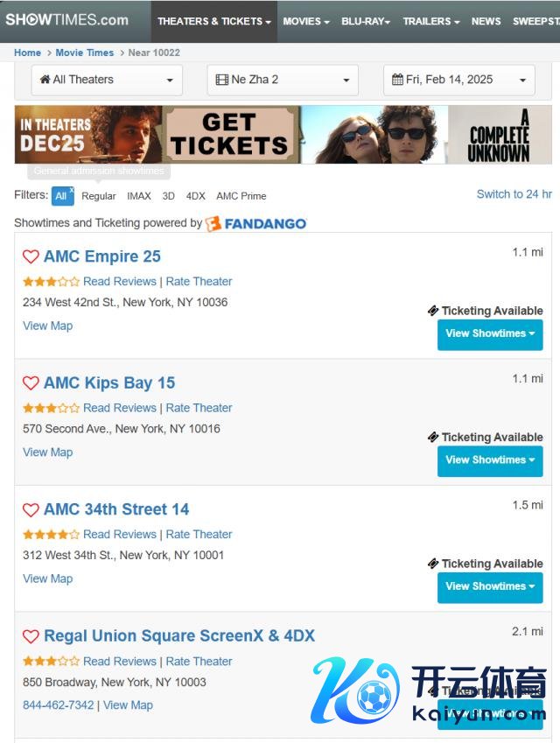
Task: Click AMC Empire 25 star rating
Action: 51,282
